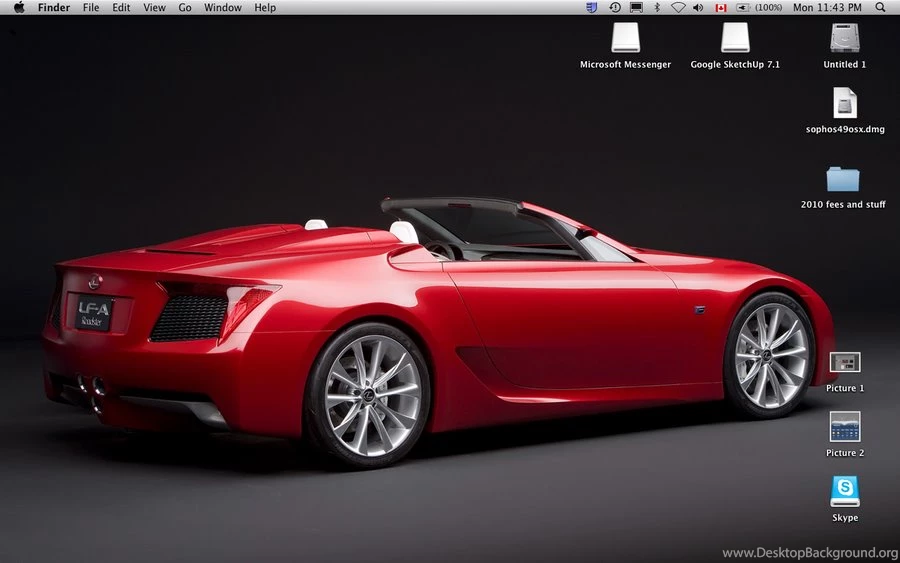Select the 2010 fees and stuff folder

(843, 180)
